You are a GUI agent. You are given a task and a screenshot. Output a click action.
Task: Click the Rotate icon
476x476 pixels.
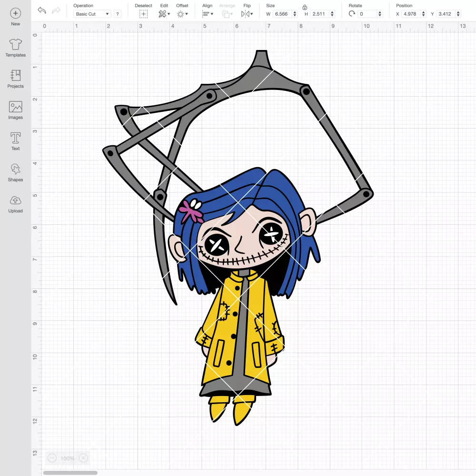point(352,14)
